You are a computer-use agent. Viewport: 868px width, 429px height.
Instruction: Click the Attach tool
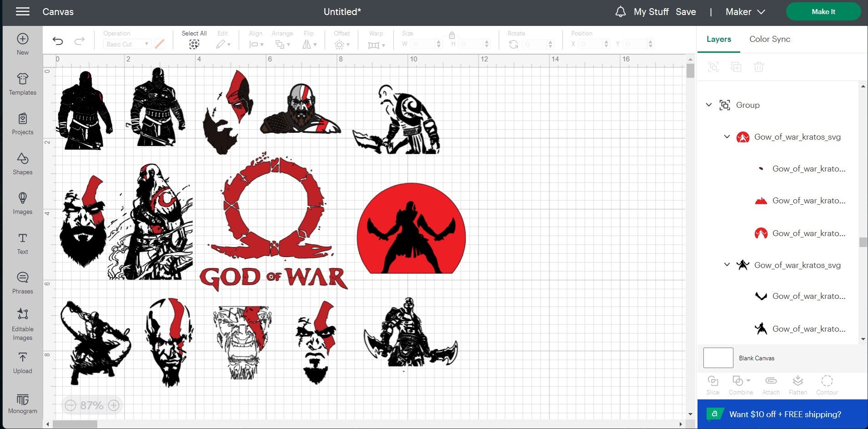(x=771, y=385)
